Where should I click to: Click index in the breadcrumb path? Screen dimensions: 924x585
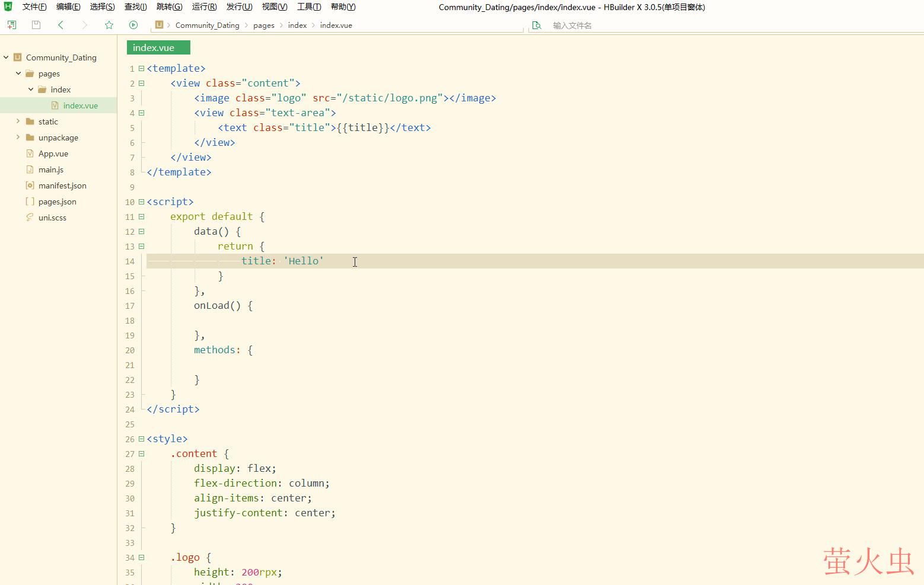click(298, 25)
